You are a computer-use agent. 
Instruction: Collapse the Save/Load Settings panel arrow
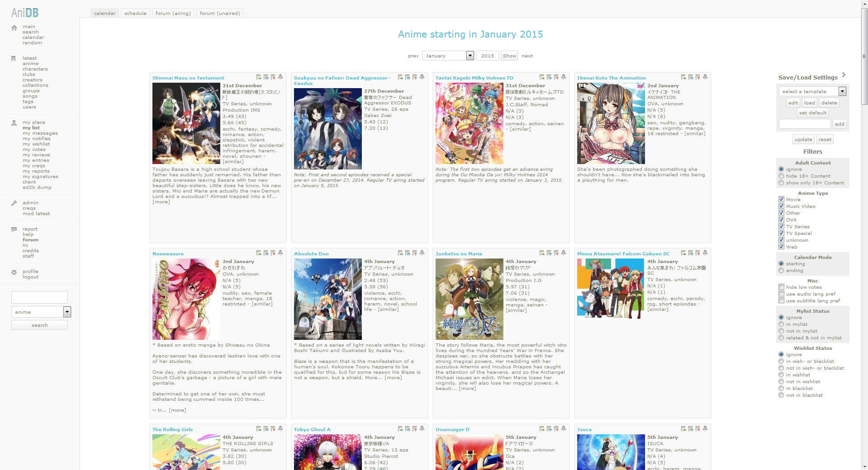tap(844, 75)
